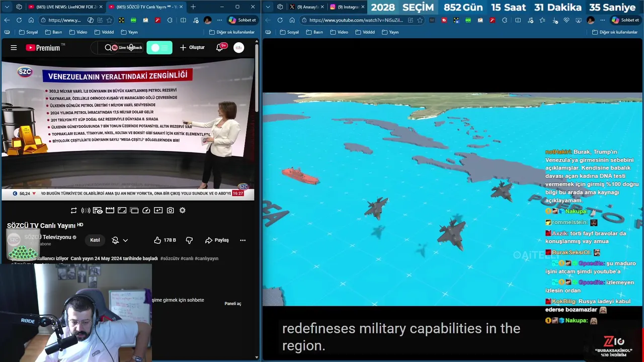Open the Basın bookmarks folder in left browser
Viewport: 644px width, 362px height.
point(53,32)
